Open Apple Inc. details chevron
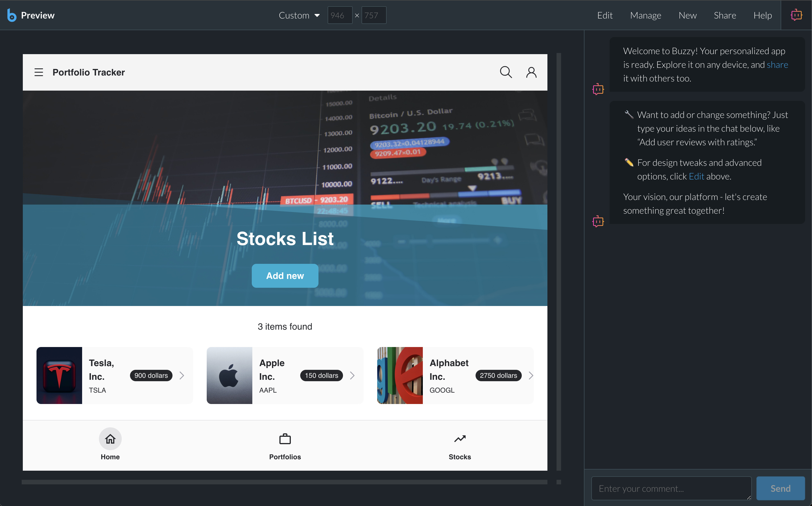 tap(352, 376)
